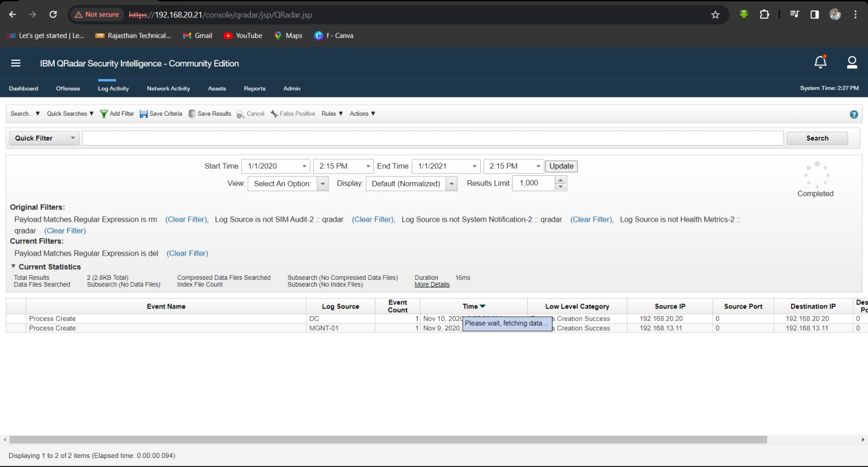The width and height of the screenshot is (868, 467).
Task: Click the Save Results icon
Action: point(192,114)
